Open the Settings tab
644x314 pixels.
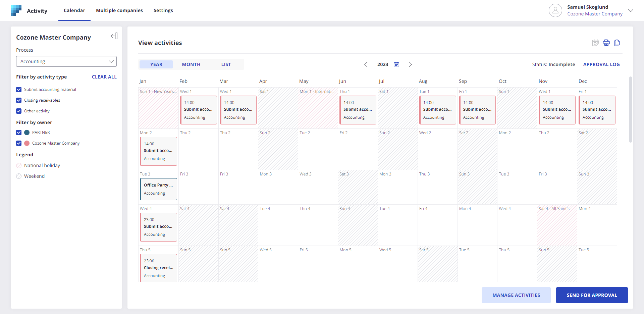163,10
